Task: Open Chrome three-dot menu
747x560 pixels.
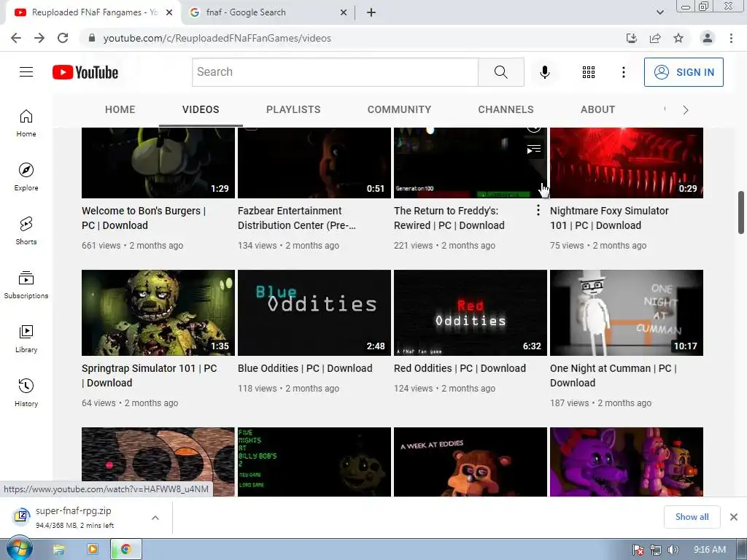Action: pyautogui.click(x=731, y=38)
